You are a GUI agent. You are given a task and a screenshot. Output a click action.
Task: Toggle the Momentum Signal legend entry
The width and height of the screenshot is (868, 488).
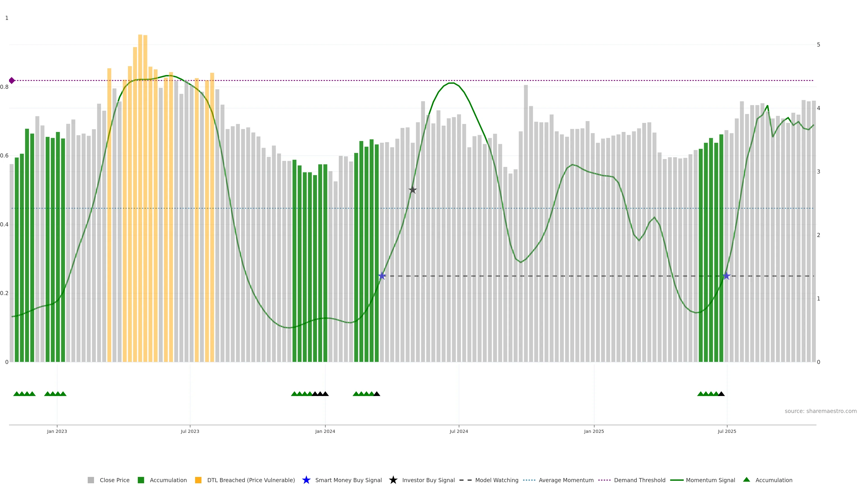coord(710,480)
